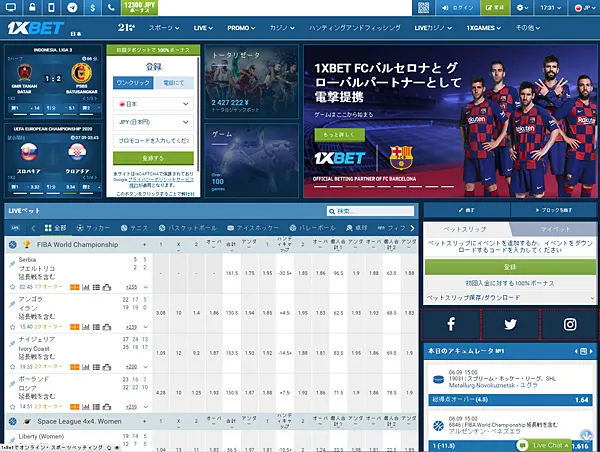Select the アイスホッケー sports filter
This screenshot has height=452, width=600.
pos(253,228)
